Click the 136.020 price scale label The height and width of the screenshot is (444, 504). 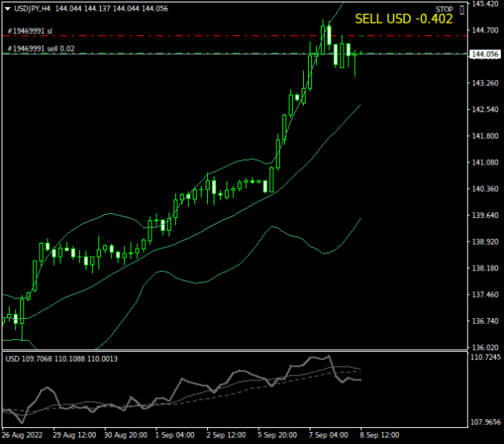coord(485,348)
